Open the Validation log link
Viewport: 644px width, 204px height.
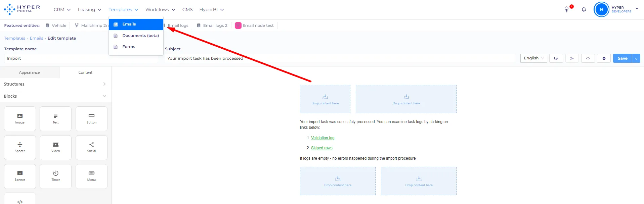click(x=323, y=138)
